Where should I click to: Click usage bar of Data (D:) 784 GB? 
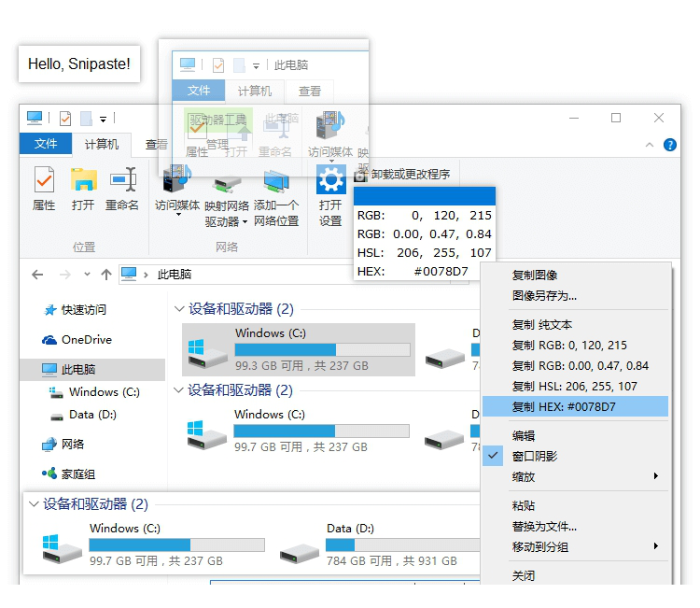(x=402, y=545)
